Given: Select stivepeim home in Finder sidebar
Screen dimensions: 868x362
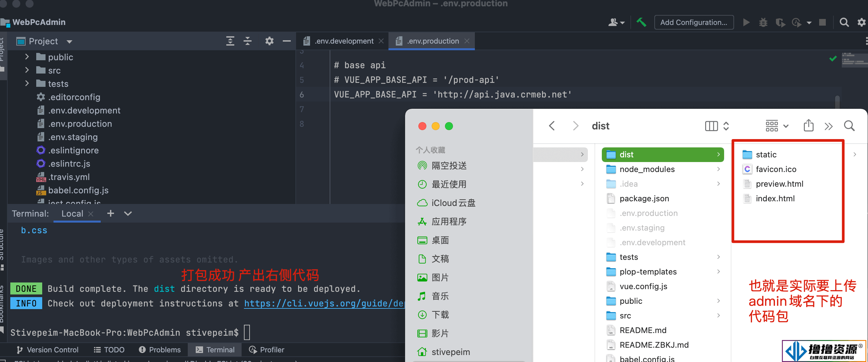Looking at the screenshot, I should click(x=443, y=352).
